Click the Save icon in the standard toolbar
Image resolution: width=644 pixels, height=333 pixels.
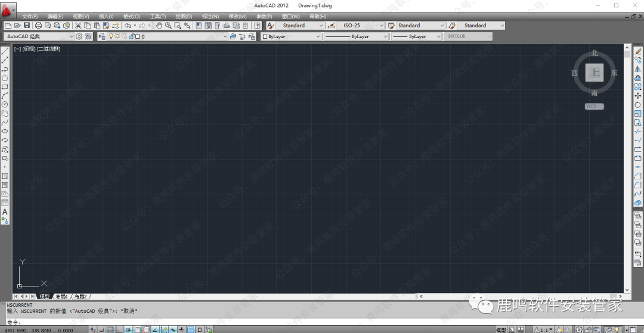tap(26, 26)
